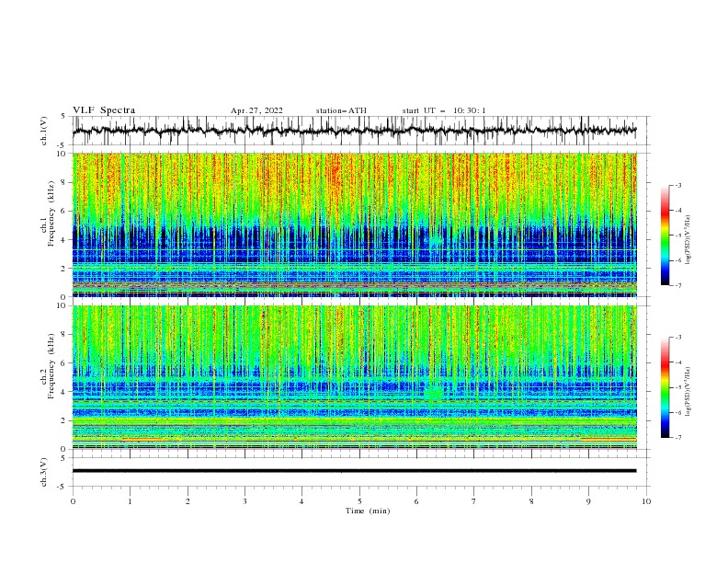This screenshot has width=728, height=563.
Task: Click the "5" tick on ch.1(V) axis
Action: pyautogui.click(x=63, y=116)
